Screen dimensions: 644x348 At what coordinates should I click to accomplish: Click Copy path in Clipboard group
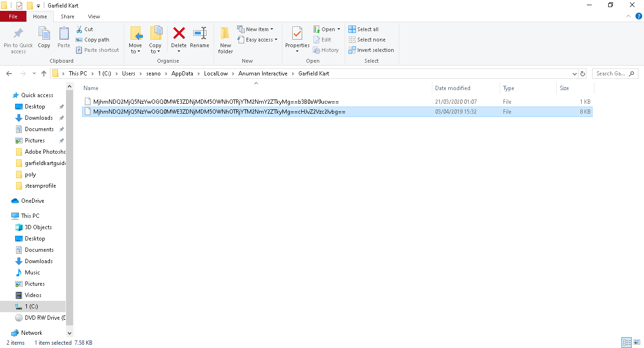click(x=92, y=40)
